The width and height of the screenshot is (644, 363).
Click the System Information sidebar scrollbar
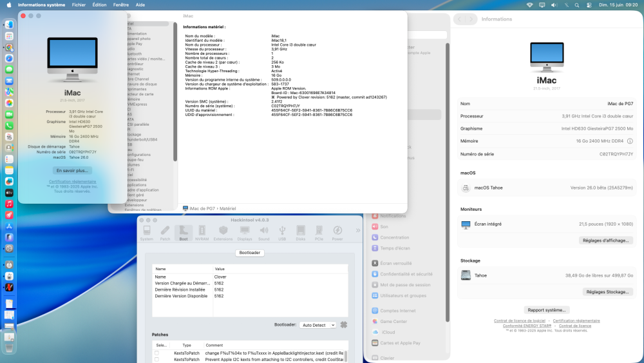175,92
